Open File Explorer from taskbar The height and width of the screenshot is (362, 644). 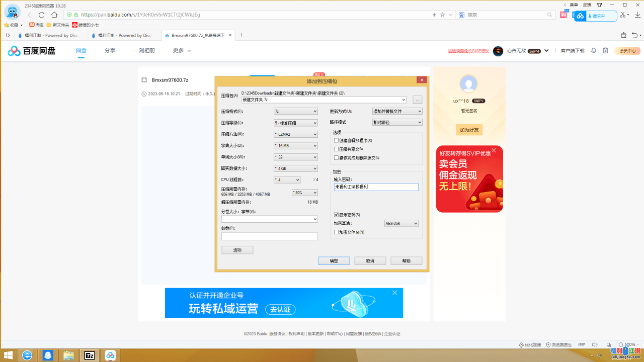click(68, 355)
